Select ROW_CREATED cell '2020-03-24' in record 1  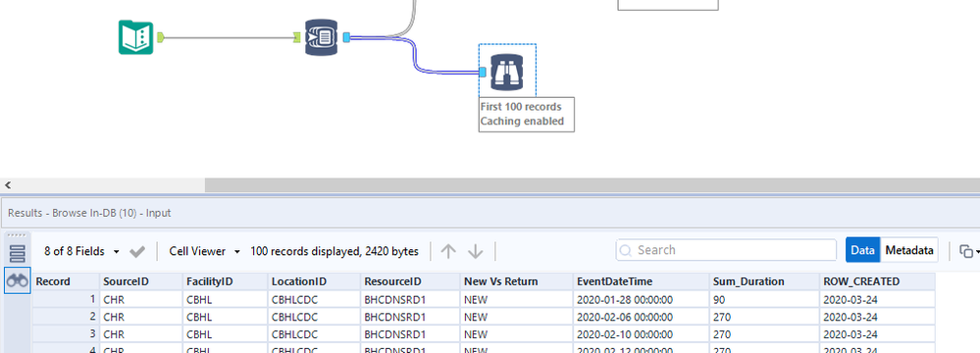click(x=878, y=300)
